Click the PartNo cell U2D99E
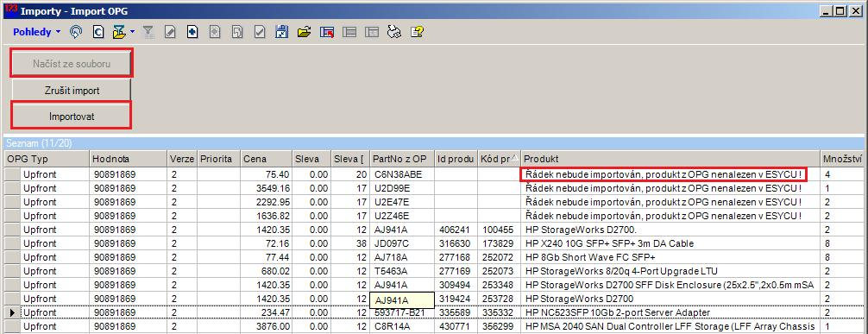This screenshot has width=868, height=334. point(402,188)
